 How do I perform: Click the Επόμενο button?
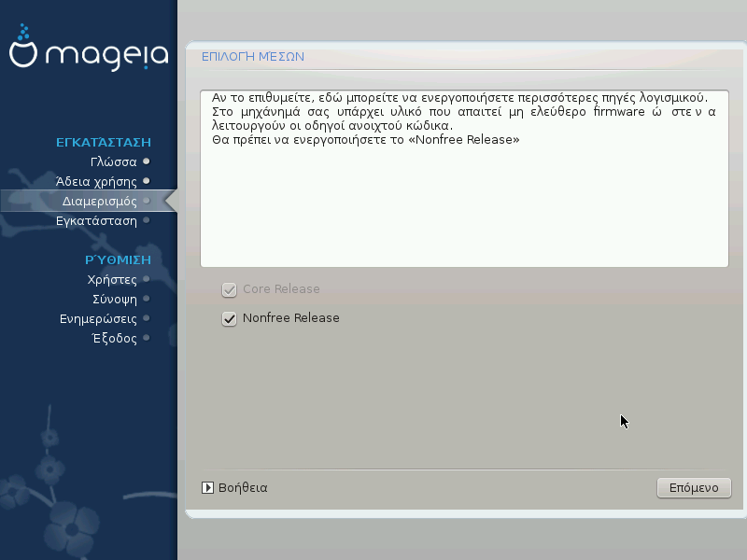[x=694, y=487]
